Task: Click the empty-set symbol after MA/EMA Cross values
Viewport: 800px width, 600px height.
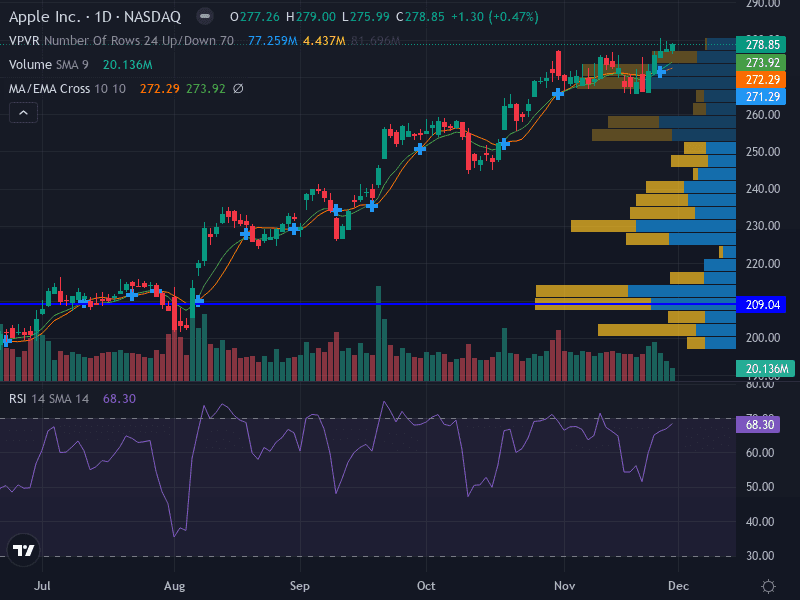Action: click(238, 88)
